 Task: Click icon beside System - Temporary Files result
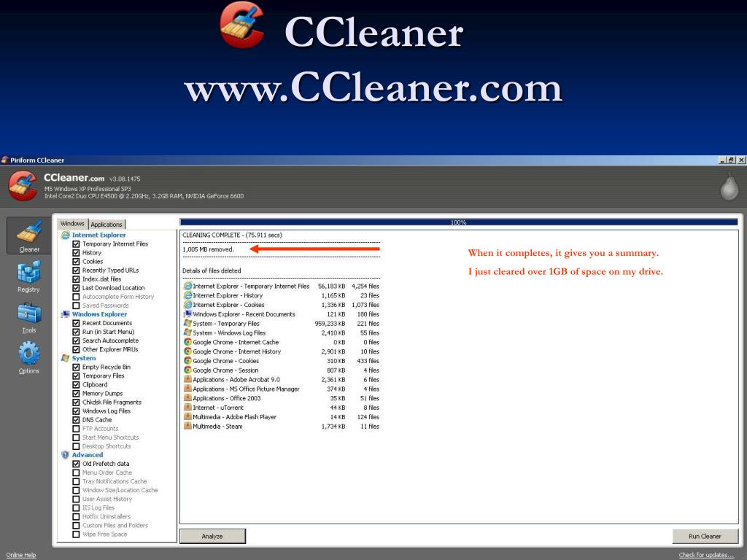187,323
